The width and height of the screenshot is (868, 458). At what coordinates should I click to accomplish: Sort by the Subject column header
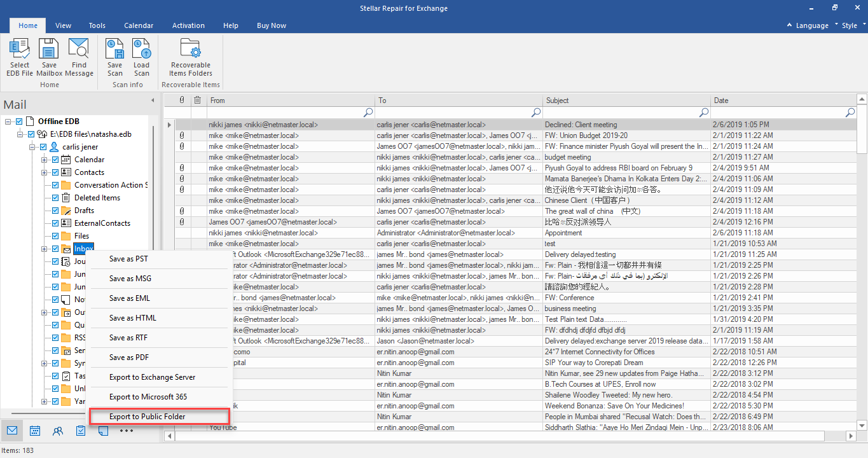click(627, 100)
